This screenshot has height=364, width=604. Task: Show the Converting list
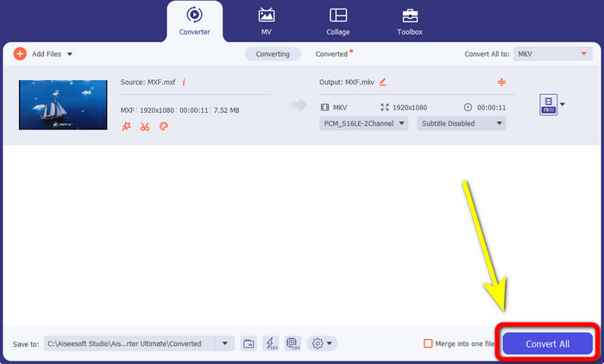(x=273, y=54)
